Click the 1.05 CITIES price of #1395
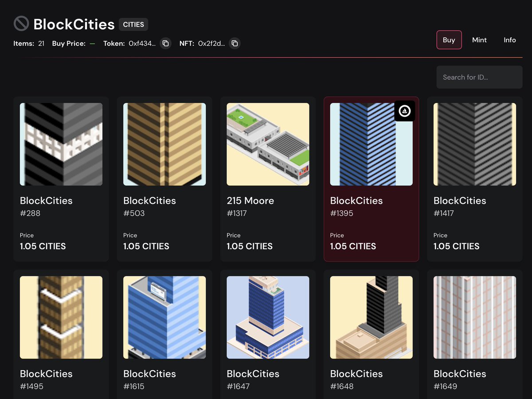The image size is (532, 399). click(x=353, y=246)
